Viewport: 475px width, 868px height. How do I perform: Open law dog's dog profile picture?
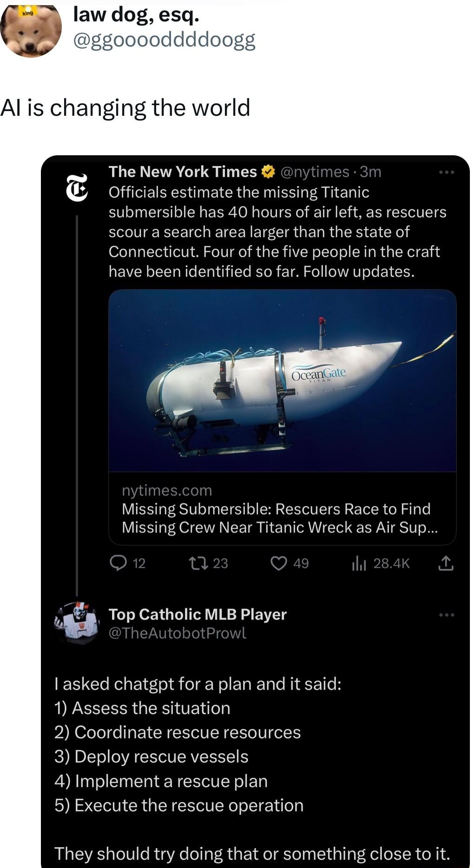pos(31,29)
